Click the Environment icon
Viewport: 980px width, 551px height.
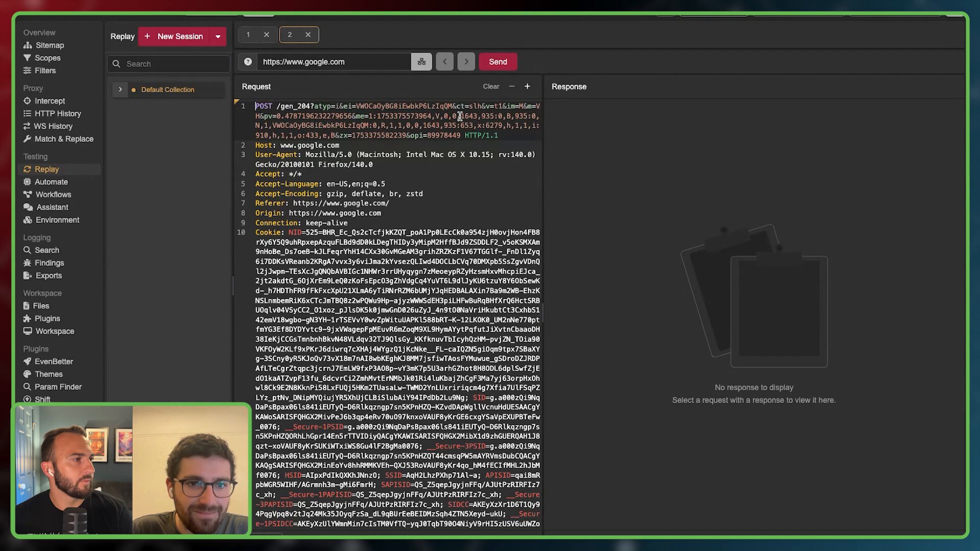click(x=28, y=220)
